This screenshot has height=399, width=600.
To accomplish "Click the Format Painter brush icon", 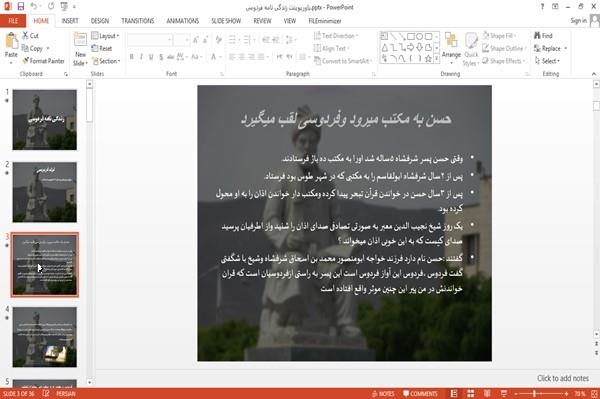I will (x=26, y=61).
